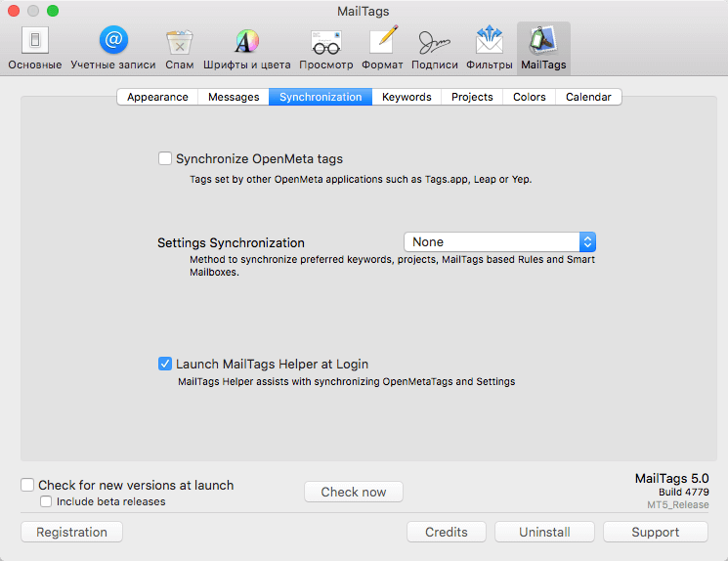Click the MT5_Release label
This screenshot has width=728, height=561.
[678, 505]
